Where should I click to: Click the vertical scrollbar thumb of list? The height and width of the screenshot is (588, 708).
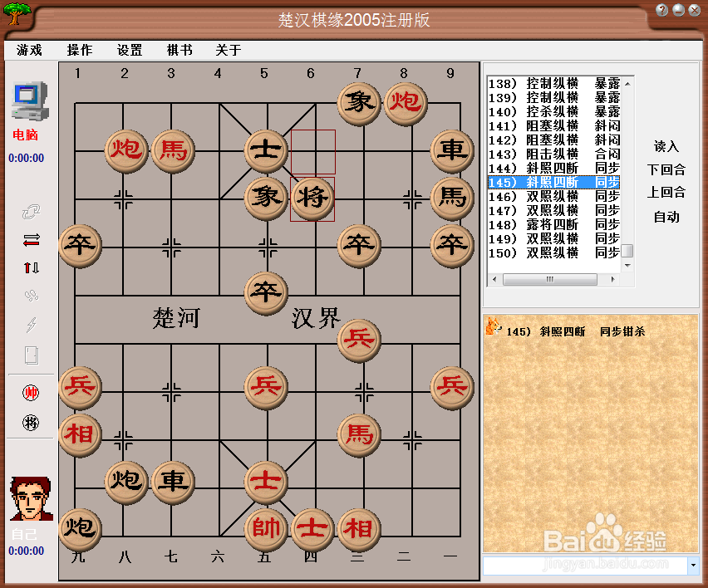pos(627,251)
